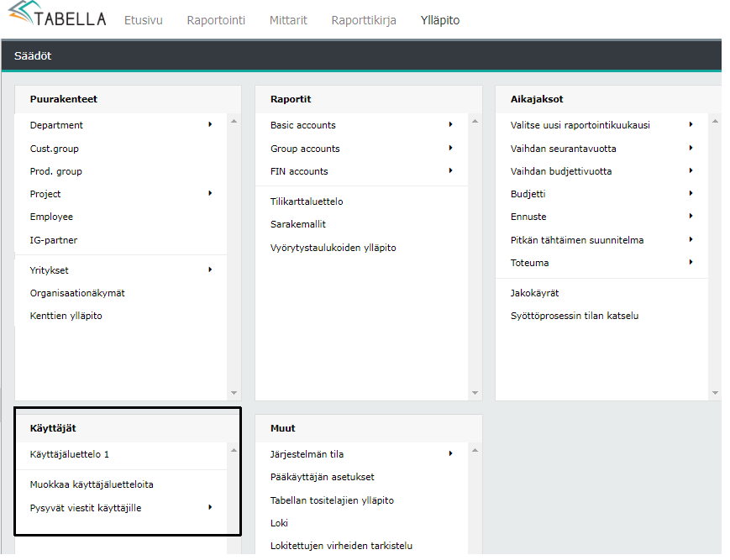Go to the Raporttikirja menu
This screenshot has width=730, height=560.
[x=365, y=20]
